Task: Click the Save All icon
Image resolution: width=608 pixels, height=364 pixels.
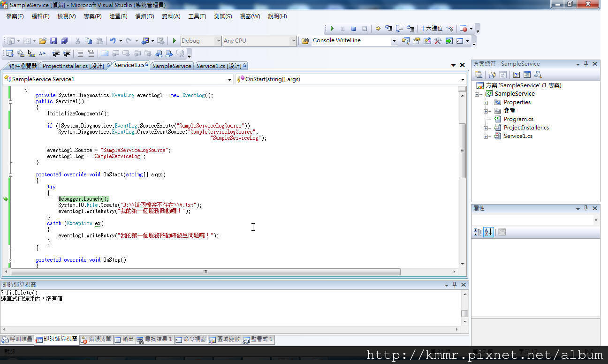Action: click(x=64, y=41)
